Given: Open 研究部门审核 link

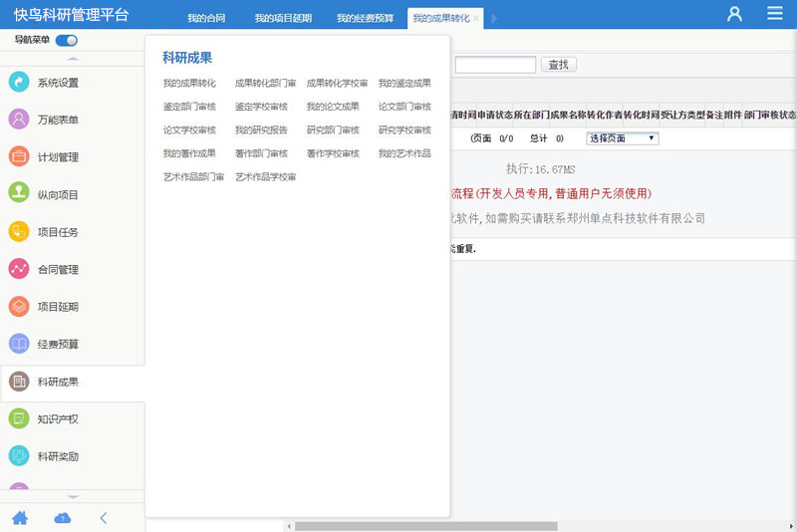Looking at the screenshot, I should (x=333, y=131).
